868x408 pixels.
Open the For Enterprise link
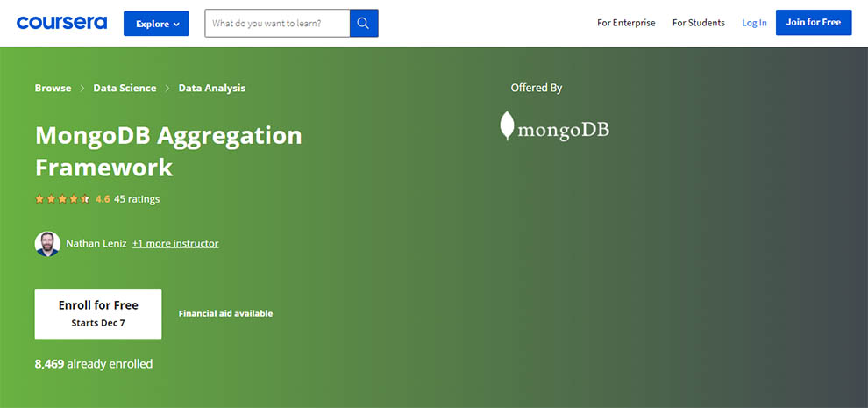pos(626,23)
